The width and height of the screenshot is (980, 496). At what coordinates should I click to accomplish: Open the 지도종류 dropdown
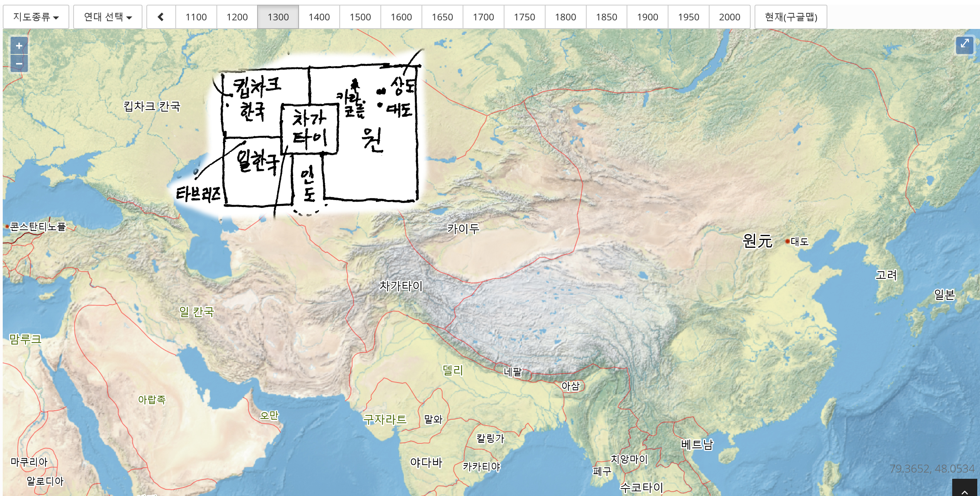[x=36, y=17]
